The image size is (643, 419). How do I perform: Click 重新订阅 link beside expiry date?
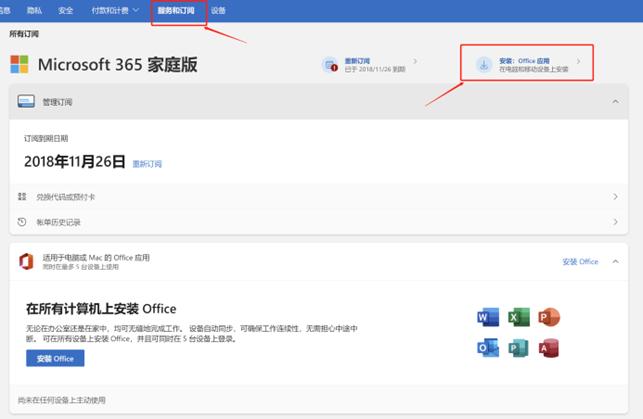(x=147, y=164)
